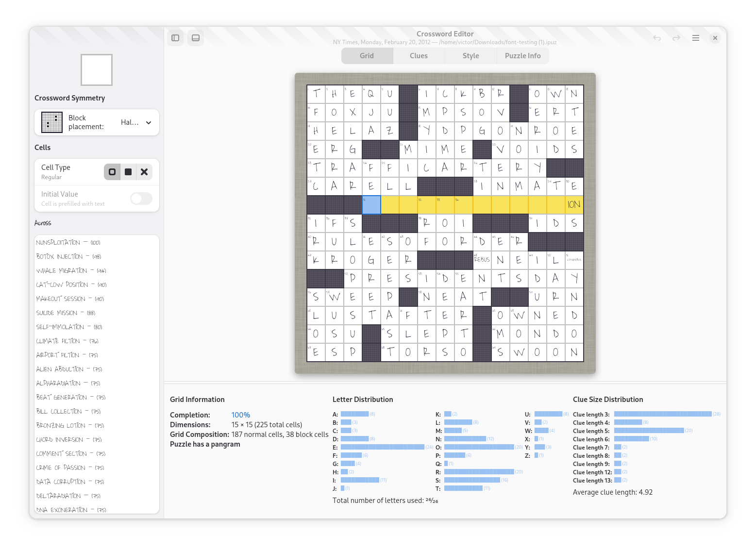Click the redo arrow icon
Screen dimensions: 756x551
click(676, 38)
